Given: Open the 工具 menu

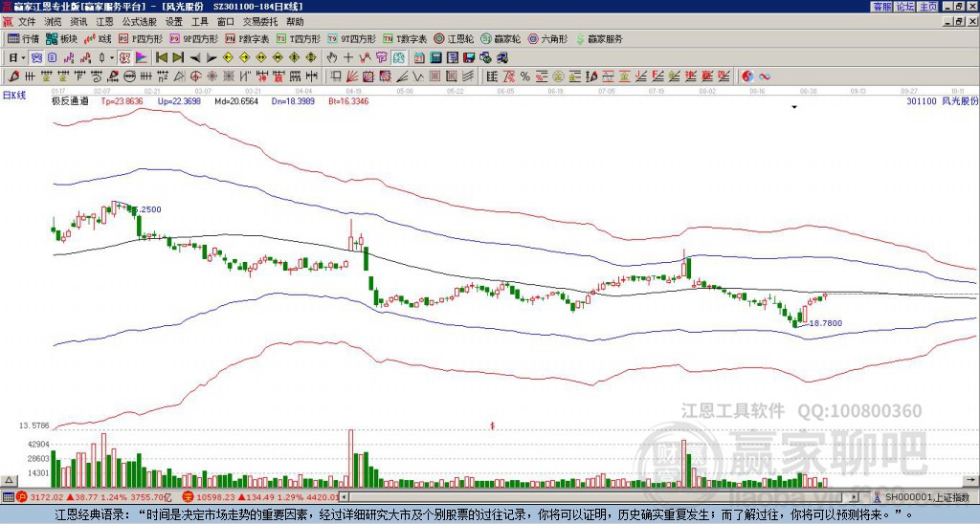Looking at the screenshot, I should point(200,22).
